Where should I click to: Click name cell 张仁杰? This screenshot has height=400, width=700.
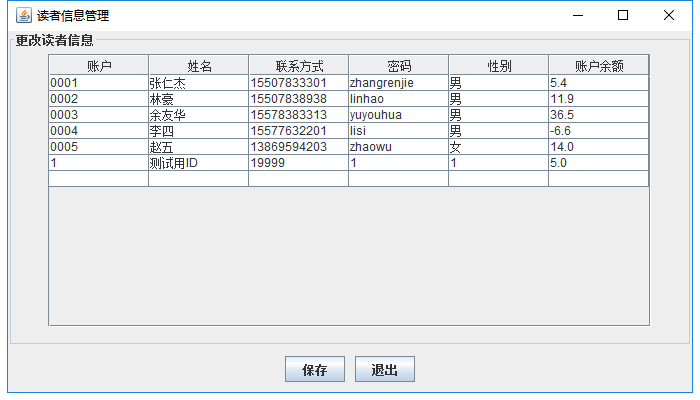click(x=199, y=83)
